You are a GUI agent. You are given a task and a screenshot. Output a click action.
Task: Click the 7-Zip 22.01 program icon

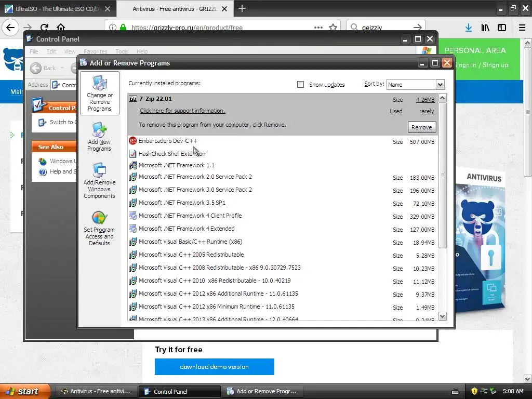click(133, 99)
